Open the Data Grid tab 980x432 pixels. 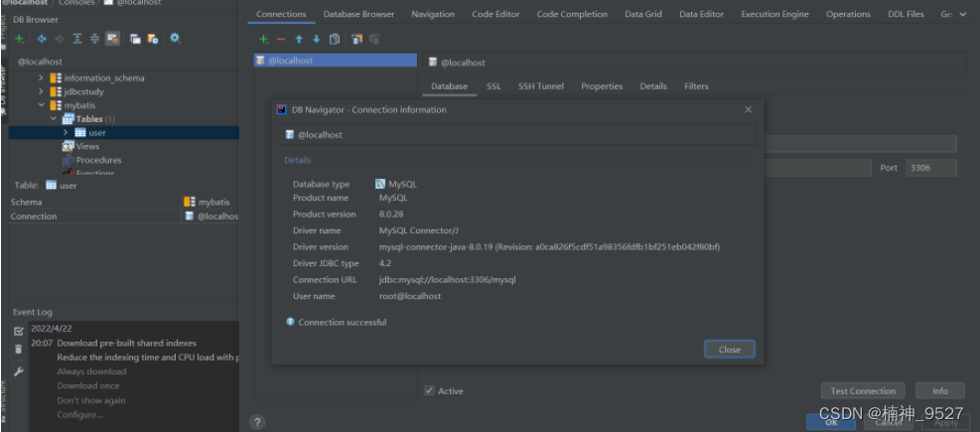point(643,14)
